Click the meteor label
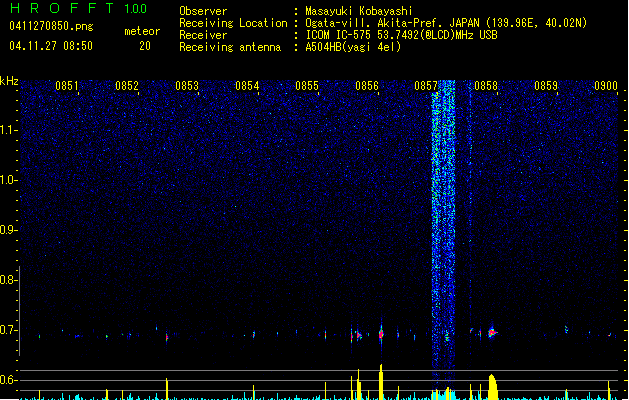 (x=142, y=31)
